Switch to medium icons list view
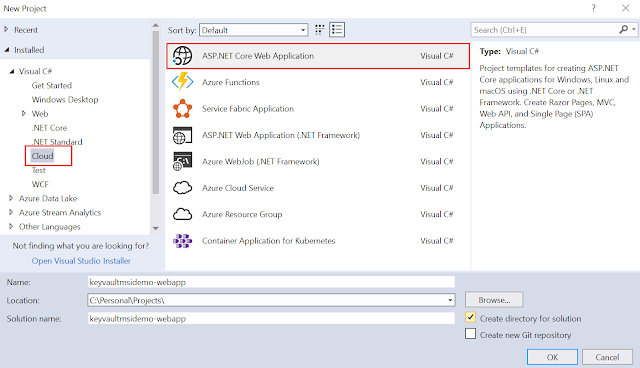Screen dimensions: 640x368 click(x=337, y=30)
